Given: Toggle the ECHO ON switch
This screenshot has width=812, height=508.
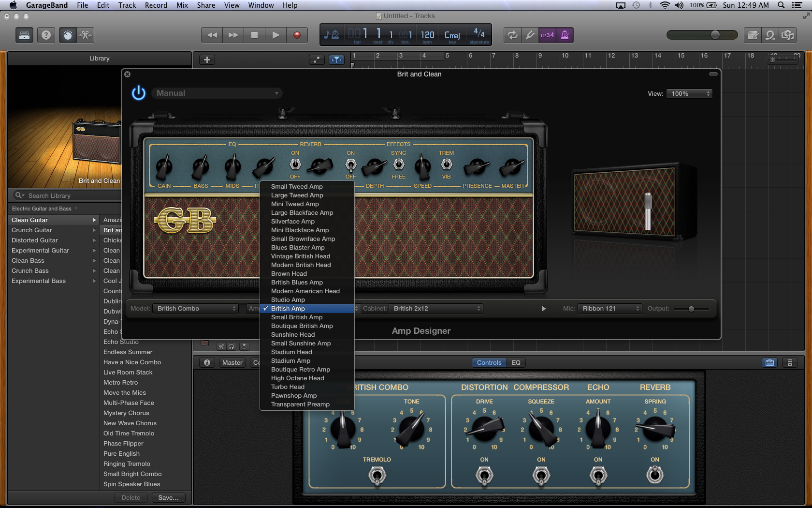Looking at the screenshot, I should click(598, 476).
